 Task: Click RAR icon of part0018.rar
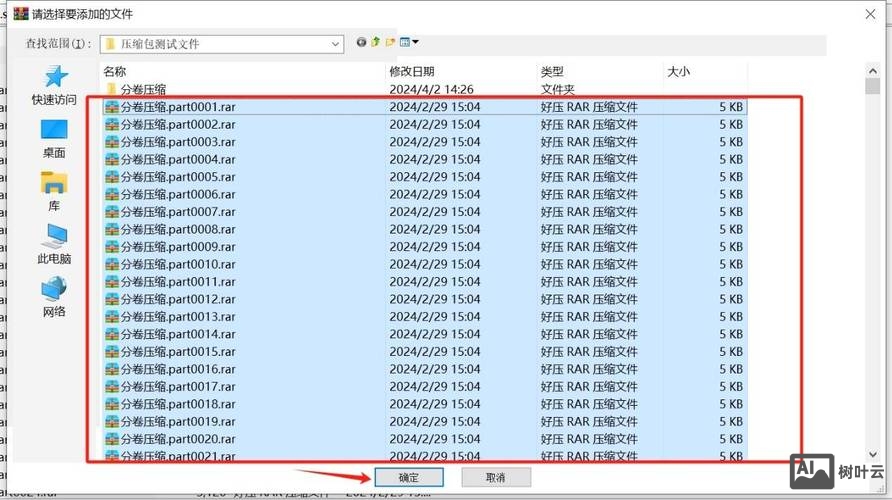112,404
